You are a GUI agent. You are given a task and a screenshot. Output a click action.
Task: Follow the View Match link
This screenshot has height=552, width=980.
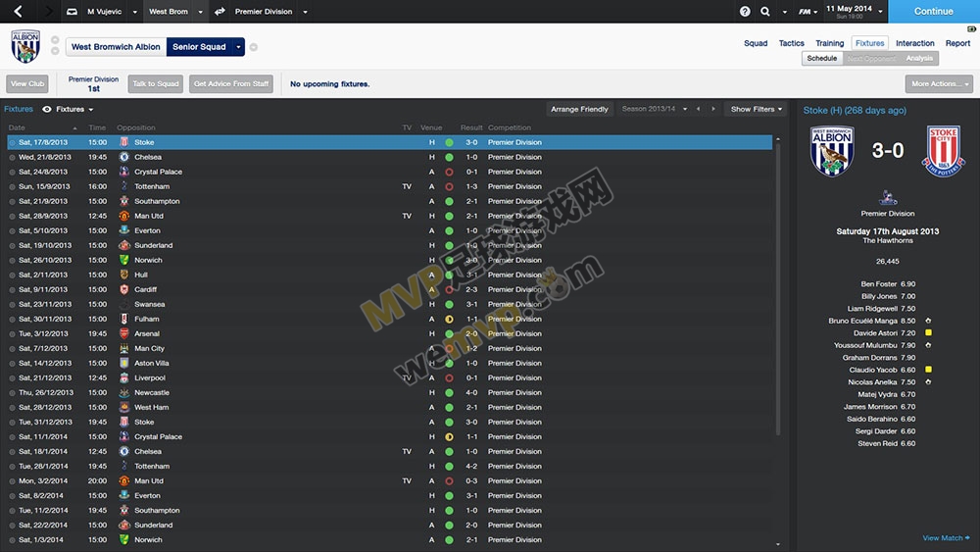pos(947,538)
